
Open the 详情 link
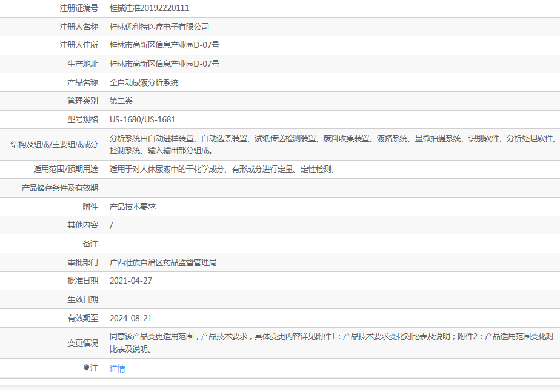(x=117, y=368)
